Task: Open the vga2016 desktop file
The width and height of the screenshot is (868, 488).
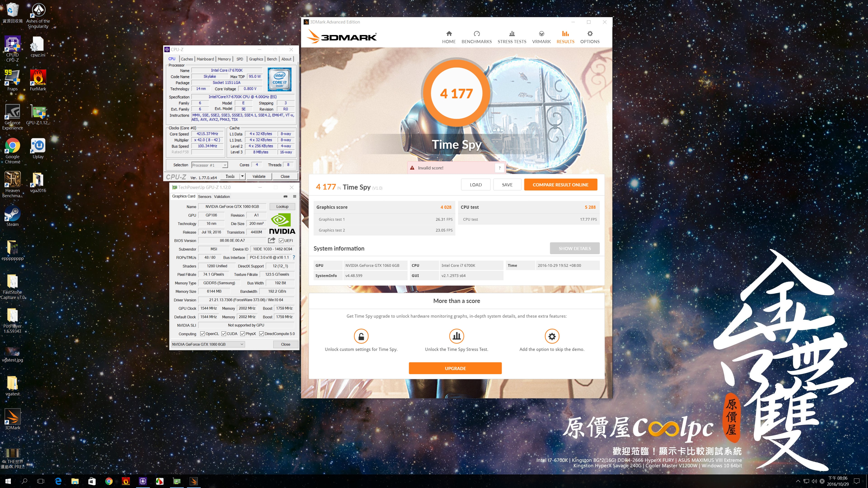Action: [x=38, y=182]
